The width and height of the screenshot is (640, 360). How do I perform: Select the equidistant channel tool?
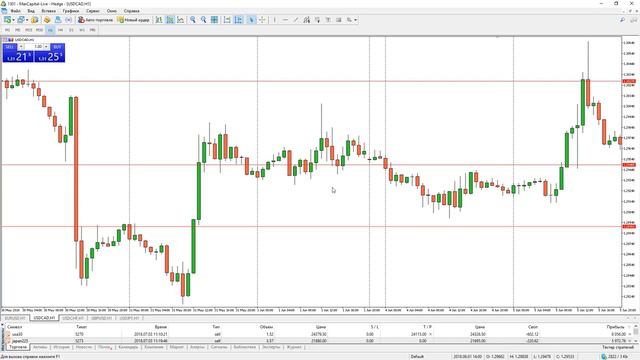(307, 20)
